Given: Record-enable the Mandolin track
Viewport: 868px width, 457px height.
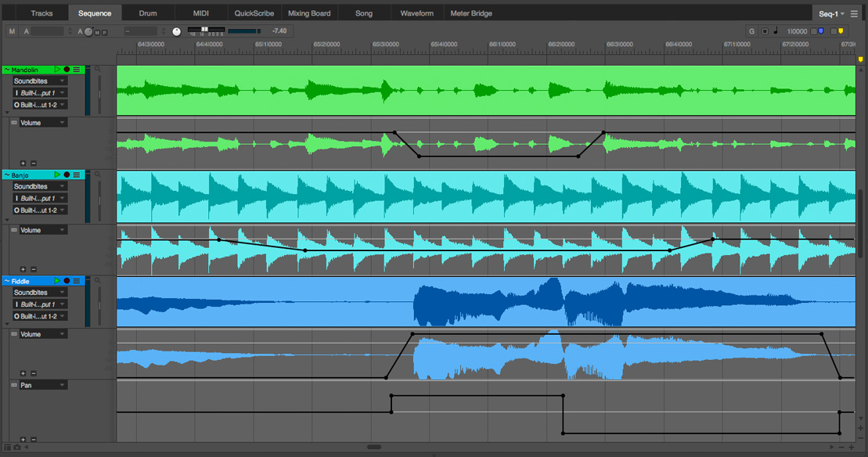Looking at the screenshot, I should [x=67, y=70].
